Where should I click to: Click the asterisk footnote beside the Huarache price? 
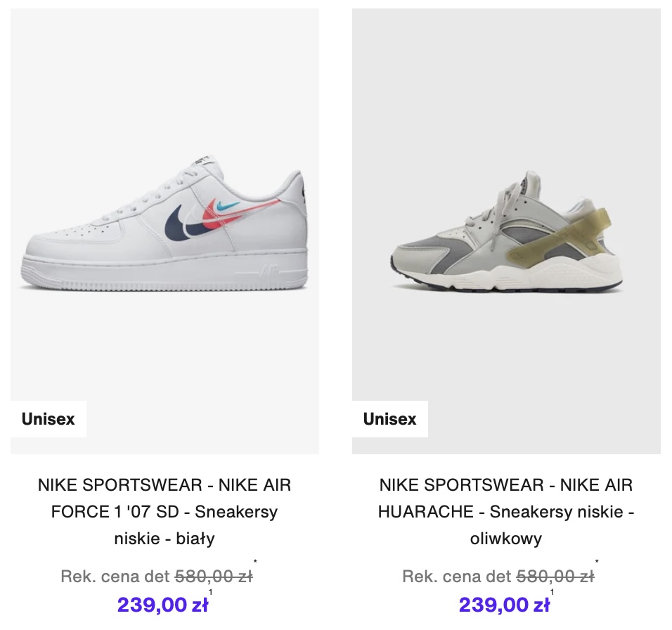pyautogui.click(x=597, y=562)
